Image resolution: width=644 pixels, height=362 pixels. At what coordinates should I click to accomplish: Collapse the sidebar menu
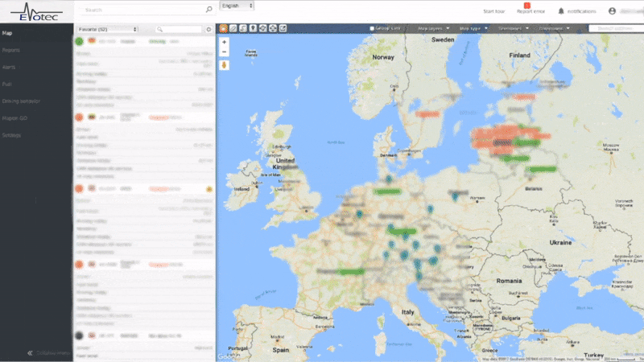[x=49, y=353]
